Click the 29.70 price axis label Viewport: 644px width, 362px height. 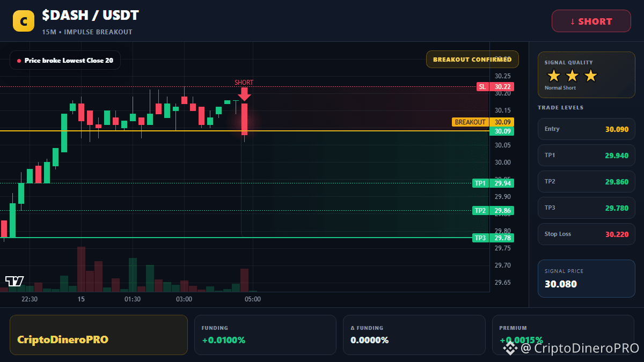coord(503,265)
